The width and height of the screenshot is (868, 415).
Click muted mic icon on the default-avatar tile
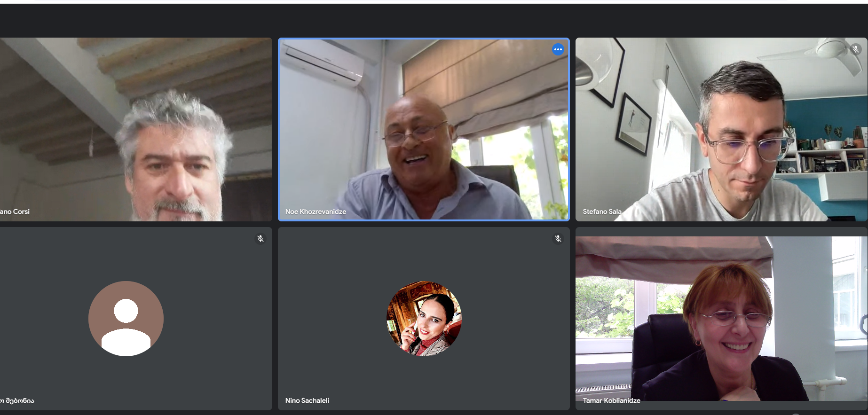click(x=260, y=239)
